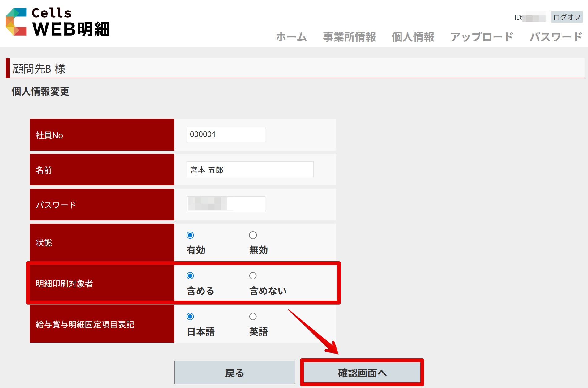Select 有効 radio for 状態

(x=190, y=235)
